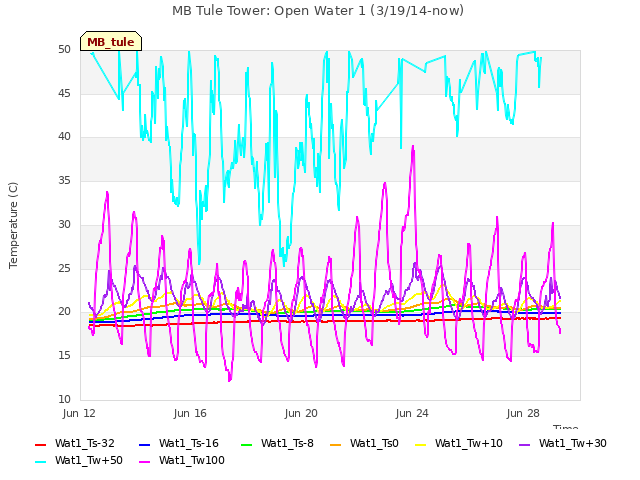Click the 10 y-axis tick label
This screenshot has width=640, height=480.
point(64,399)
